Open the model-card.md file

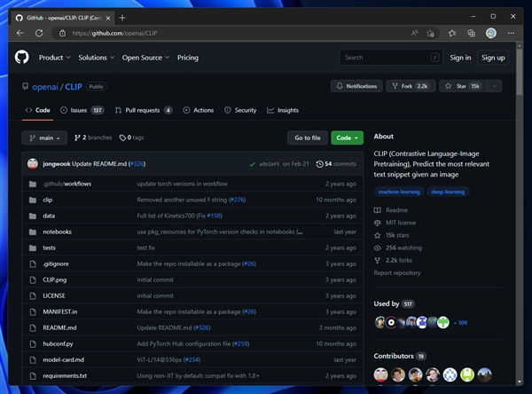tap(64, 359)
